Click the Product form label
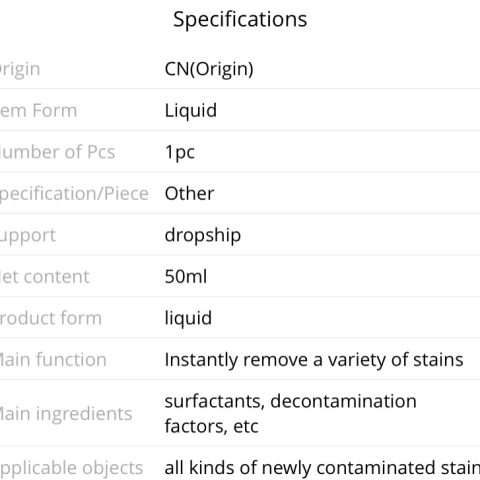 [x=51, y=318]
